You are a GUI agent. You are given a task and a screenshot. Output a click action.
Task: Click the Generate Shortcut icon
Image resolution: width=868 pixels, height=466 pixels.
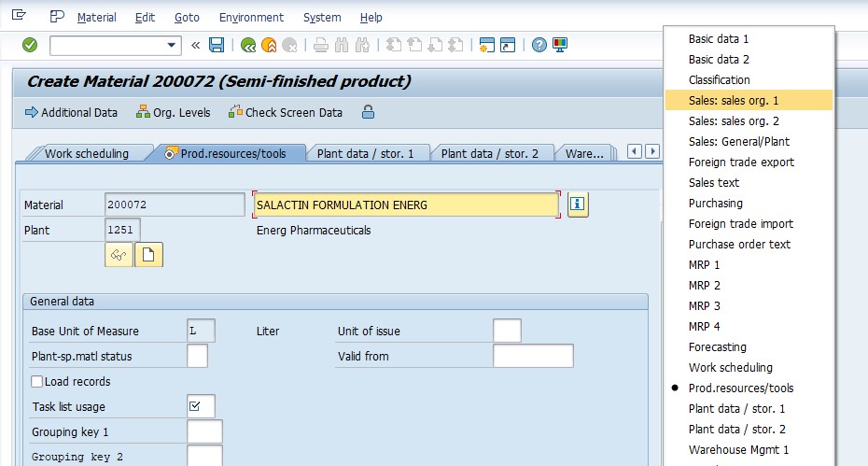tap(508, 45)
